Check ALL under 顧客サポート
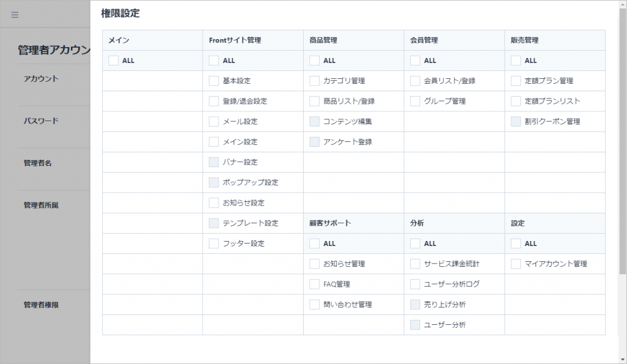 [315, 243]
